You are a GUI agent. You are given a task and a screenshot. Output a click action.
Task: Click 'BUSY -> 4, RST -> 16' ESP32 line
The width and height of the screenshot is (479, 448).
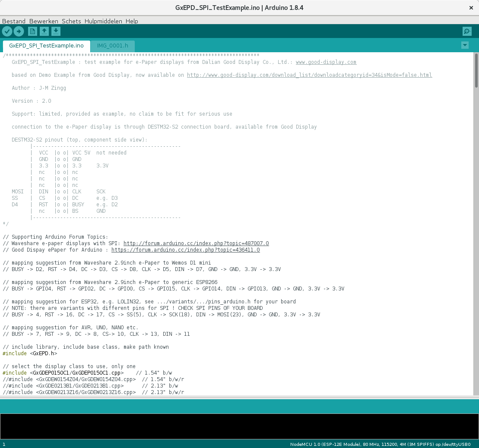(x=161, y=315)
